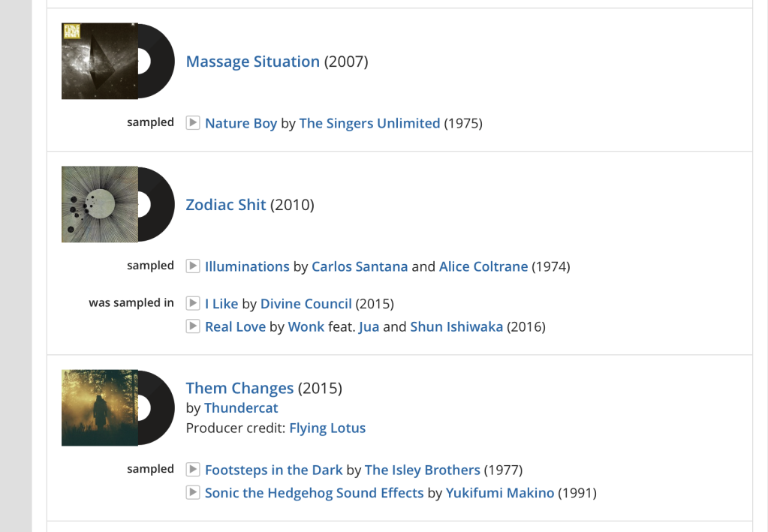Visit The Isley Brothers artist page
Image resolution: width=768 pixels, height=532 pixels.
[x=423, y=470]
